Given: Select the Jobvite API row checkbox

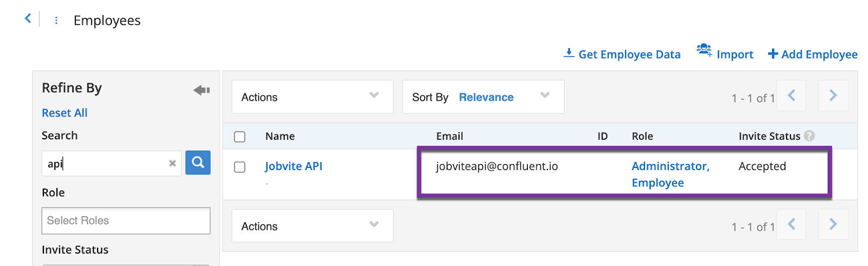Looking at the screenshot, I should (240, 167).
